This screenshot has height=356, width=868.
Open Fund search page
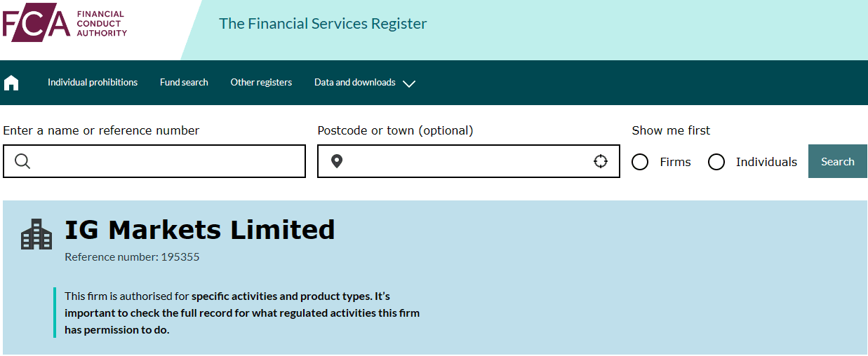pyautogui.click(x=184, y=82)
